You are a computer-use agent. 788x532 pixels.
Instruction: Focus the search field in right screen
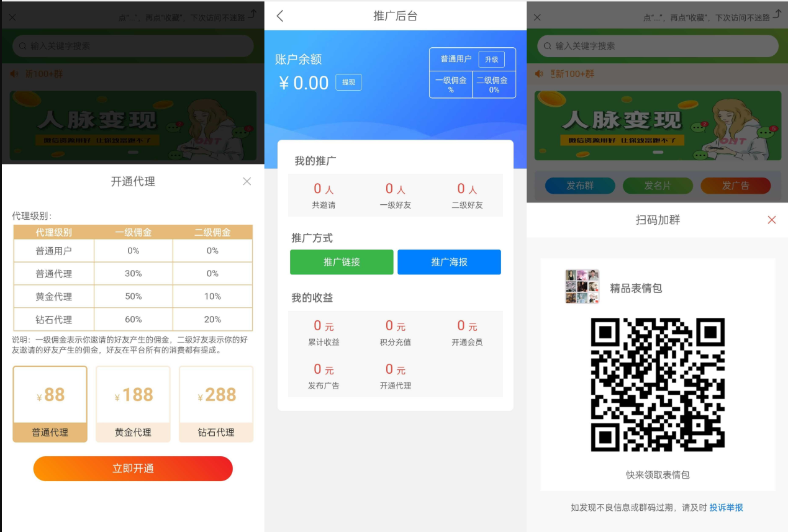tap(658, 46)
